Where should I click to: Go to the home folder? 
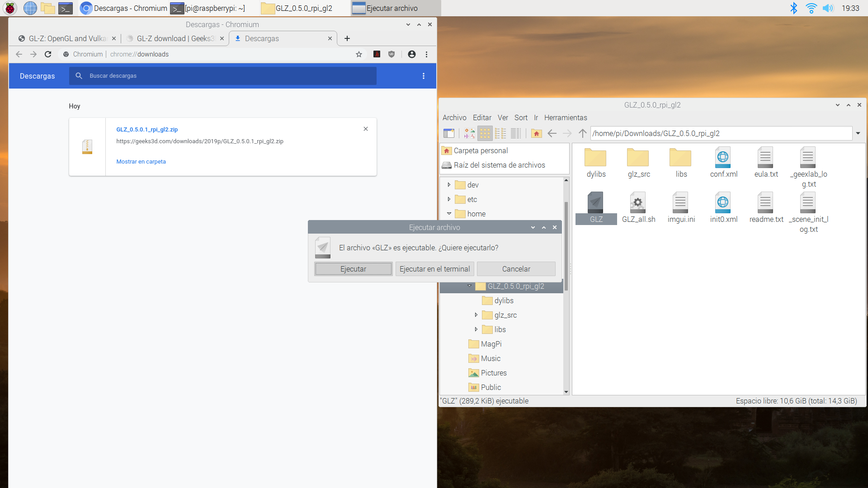pyautogui.click(x=536, y=133)
